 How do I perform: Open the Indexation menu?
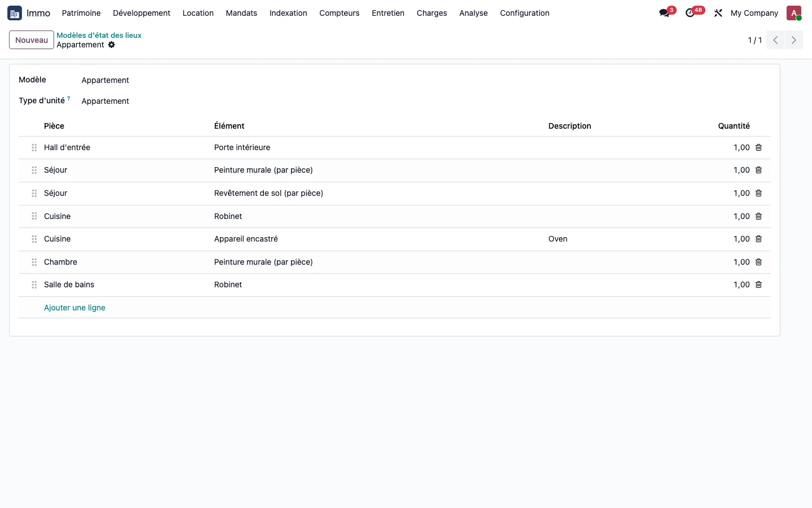click(x=288, y=13)
